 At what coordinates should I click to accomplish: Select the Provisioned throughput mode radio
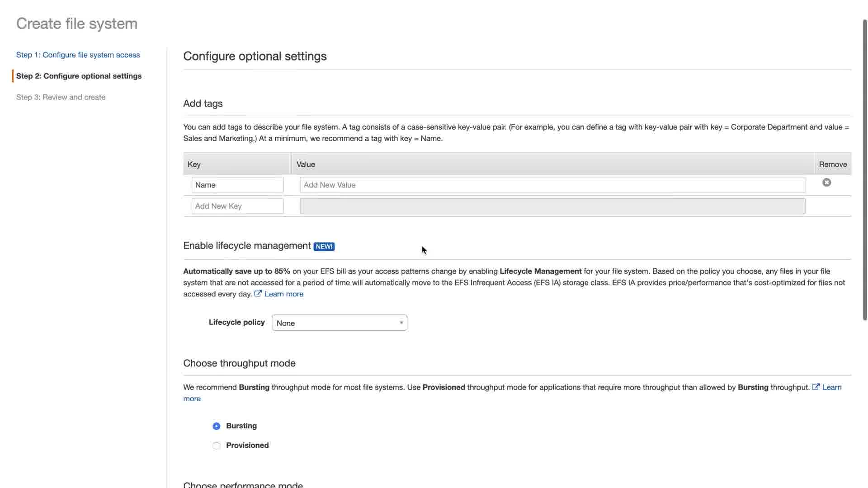pos(217,446)
